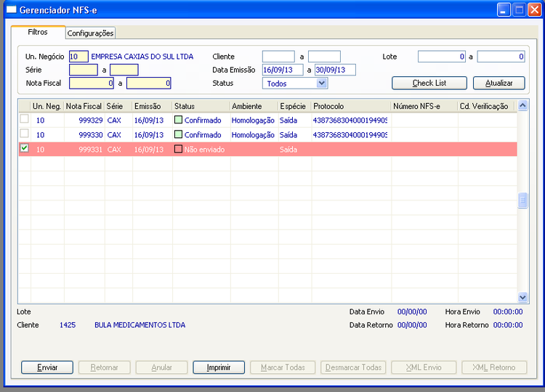Click the grid scrollbar up arrow

click(x=522, y=105)
